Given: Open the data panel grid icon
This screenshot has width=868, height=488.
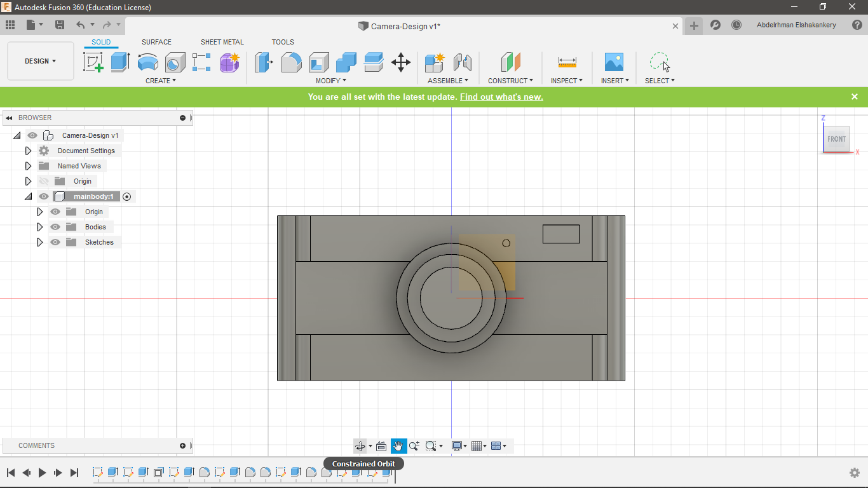Looking at the screenshot, I should point(10,25).
